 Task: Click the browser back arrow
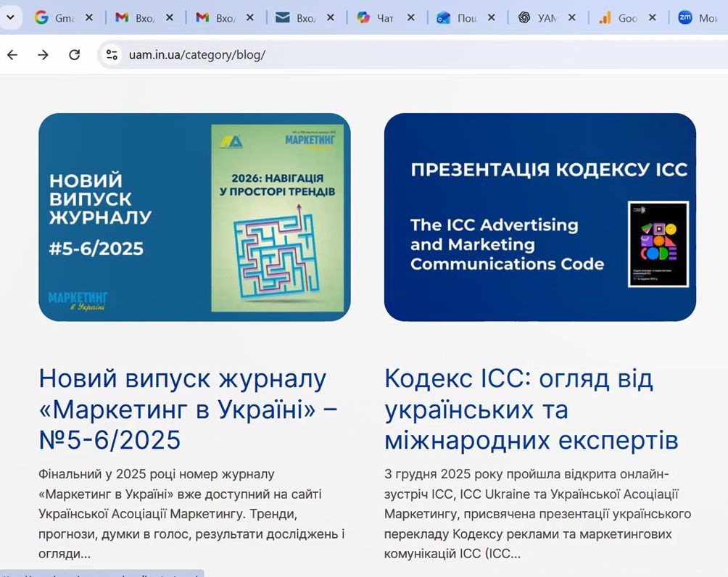[12, 54]
